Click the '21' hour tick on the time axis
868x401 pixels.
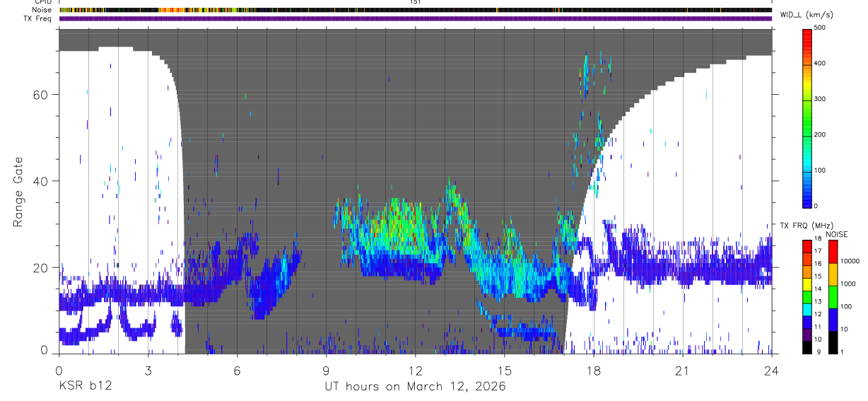[682, 371]
